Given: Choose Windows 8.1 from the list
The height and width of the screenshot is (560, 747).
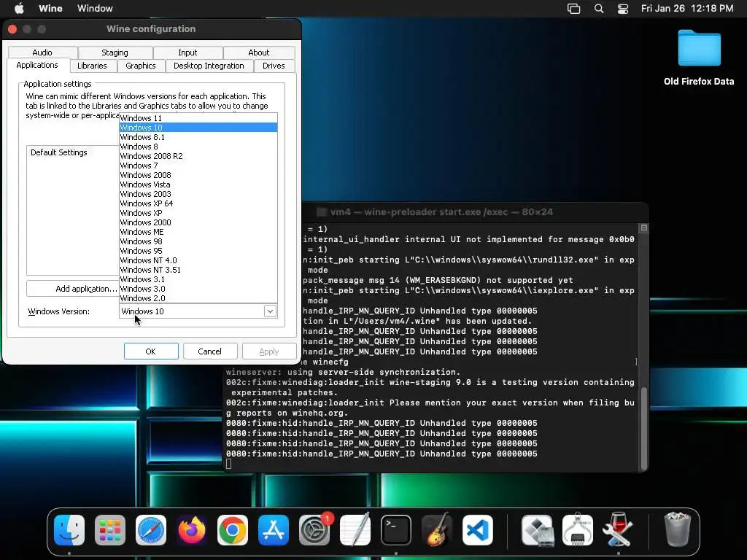Looking at the screenshot, I should 198,137.
